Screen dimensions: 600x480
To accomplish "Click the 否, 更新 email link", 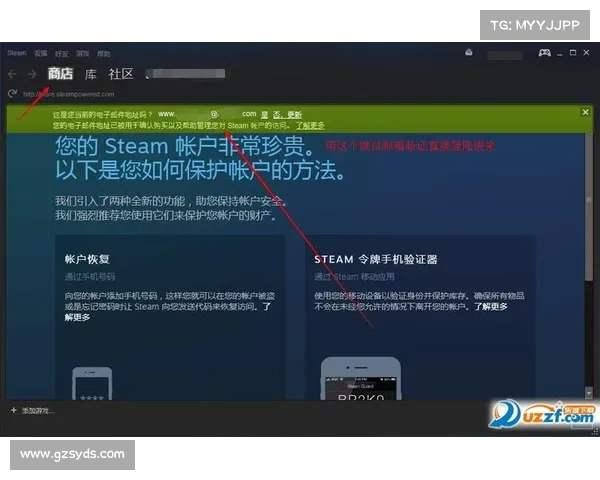I will tap(287, 114).
